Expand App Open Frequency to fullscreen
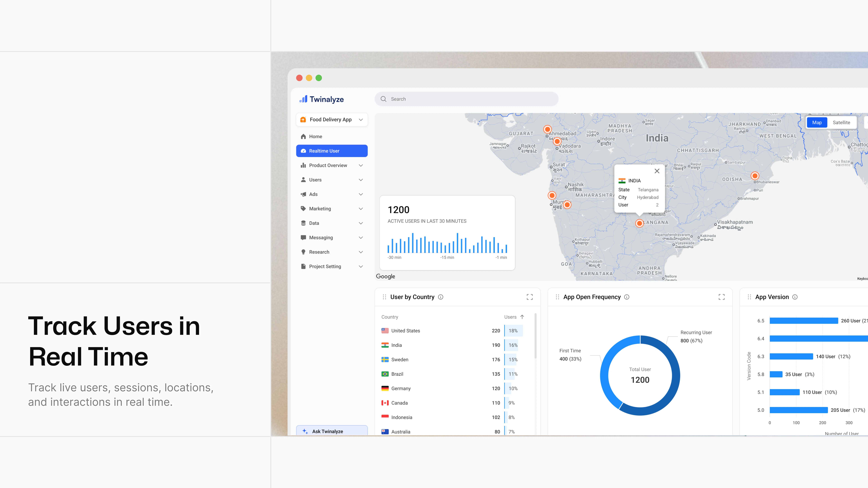Image resolution: width=868 pixels, height=488 pixels. 721,297
